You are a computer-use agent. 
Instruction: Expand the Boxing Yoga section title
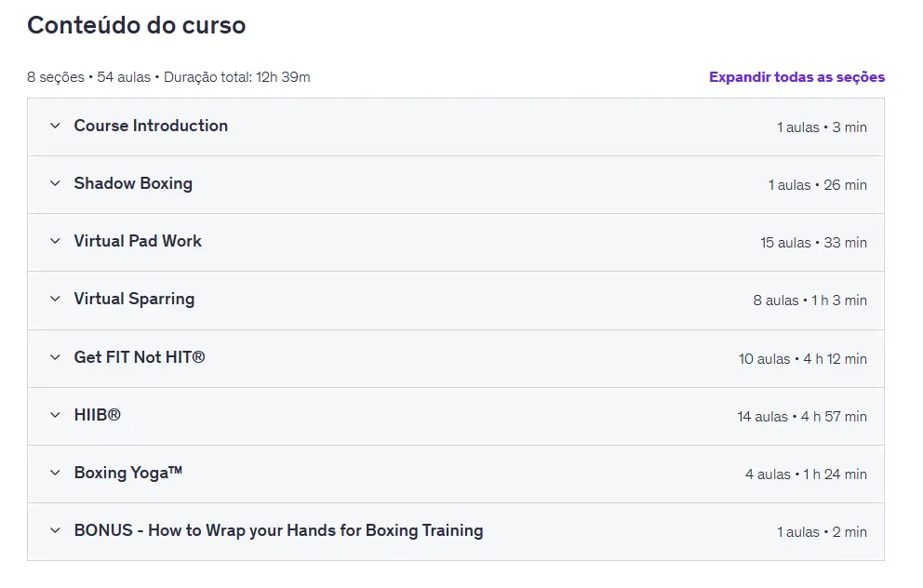[128, 473]
